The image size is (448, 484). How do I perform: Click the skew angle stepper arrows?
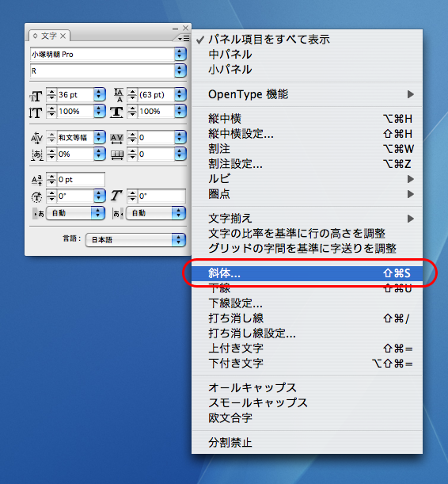click(x=132, y=196)
